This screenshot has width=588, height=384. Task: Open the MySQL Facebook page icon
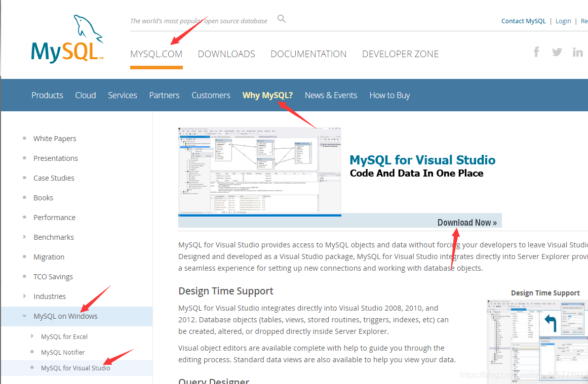click(537, 52)
